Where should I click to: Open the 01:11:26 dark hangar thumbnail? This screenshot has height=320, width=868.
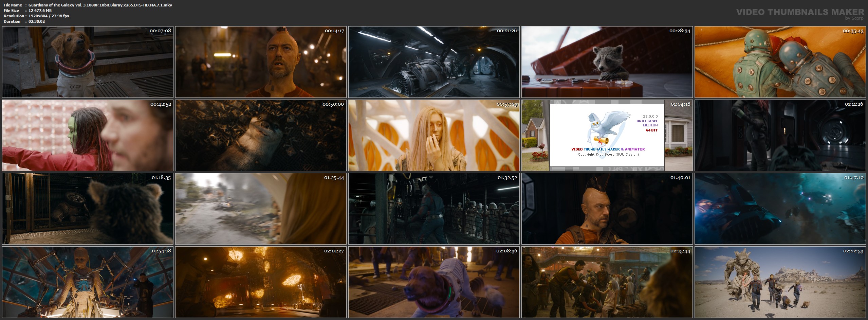(x=780, y=135)
